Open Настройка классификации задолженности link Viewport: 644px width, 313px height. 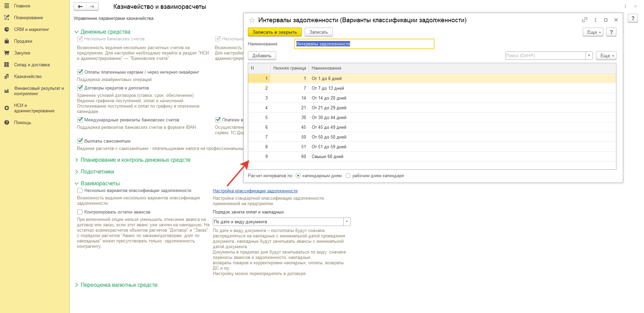255,191
